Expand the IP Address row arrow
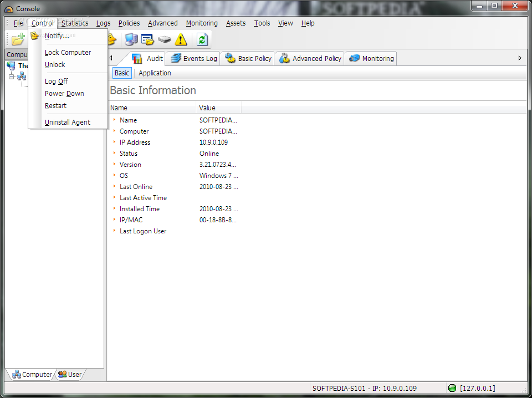This screenshot has width=532, height=398. click(114, 142)
